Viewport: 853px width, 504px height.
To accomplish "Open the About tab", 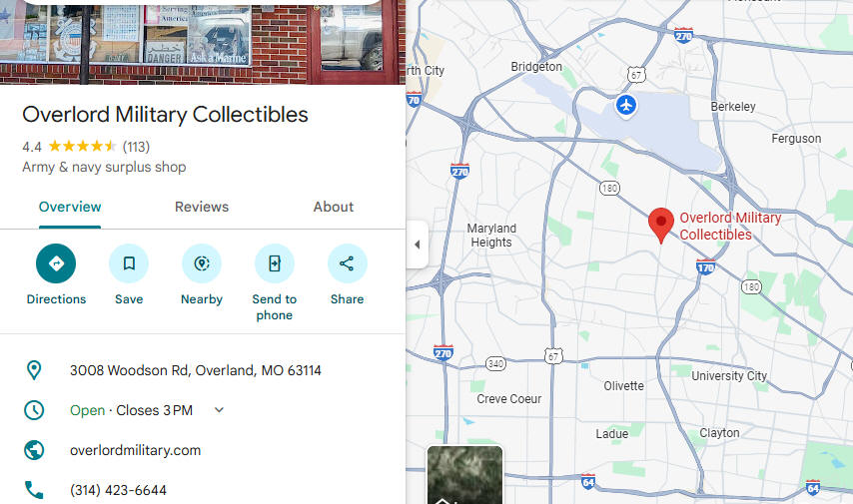I will (x=333, y=208).
